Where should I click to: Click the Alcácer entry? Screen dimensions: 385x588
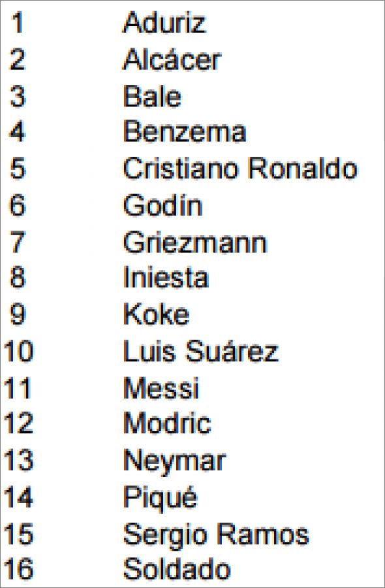coord(172,59)
